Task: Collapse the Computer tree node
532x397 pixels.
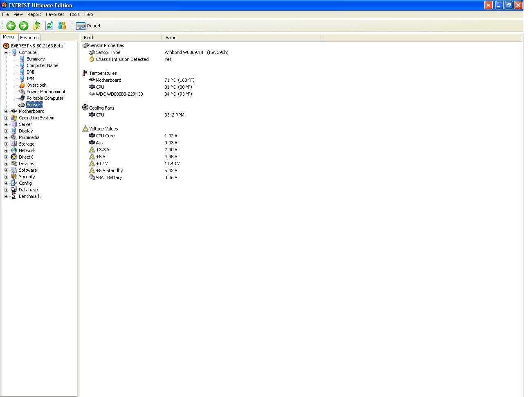Action: click(6, 52)
